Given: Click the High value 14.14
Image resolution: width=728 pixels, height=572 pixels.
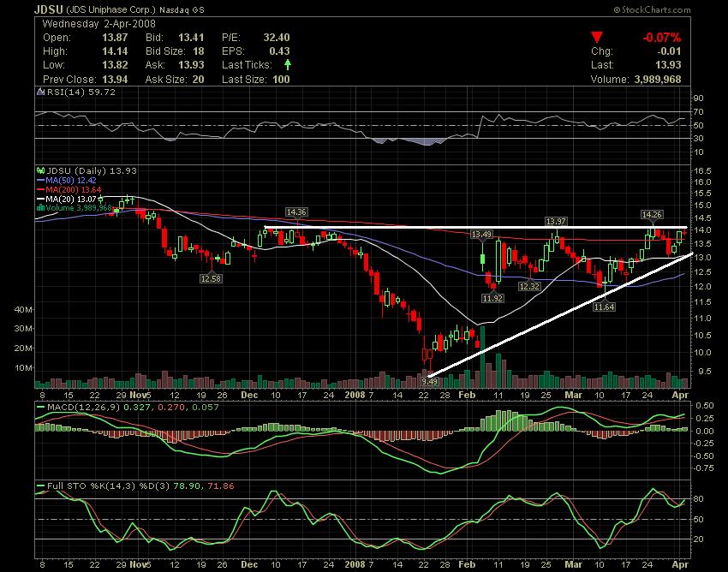Looking at the screenshot, I should coord(115,51).
